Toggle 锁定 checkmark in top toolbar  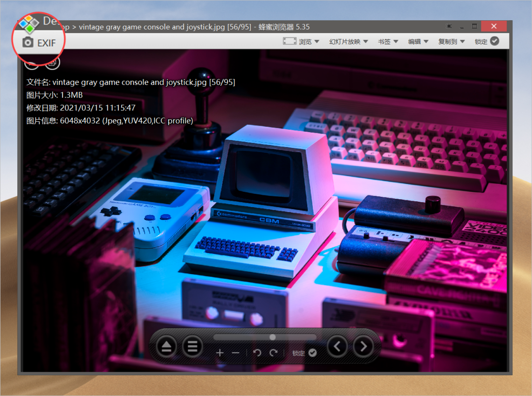(x=495, y=41)
